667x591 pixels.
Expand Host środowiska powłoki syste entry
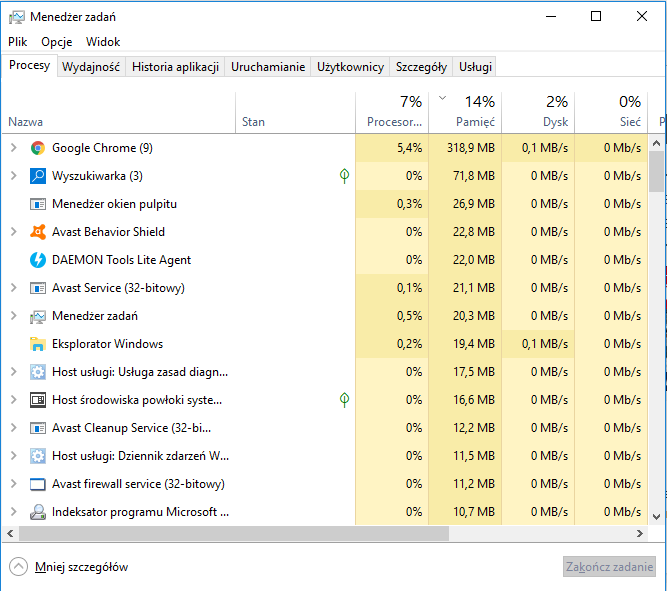point(14,400)
